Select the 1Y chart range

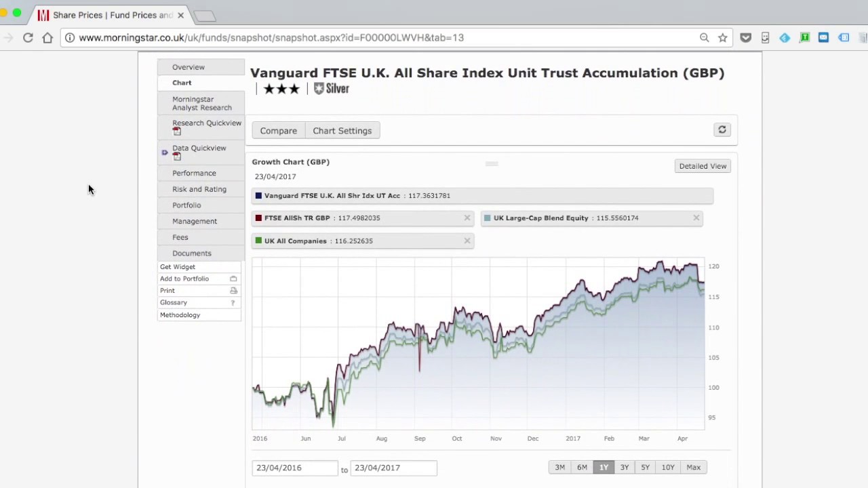604,468
